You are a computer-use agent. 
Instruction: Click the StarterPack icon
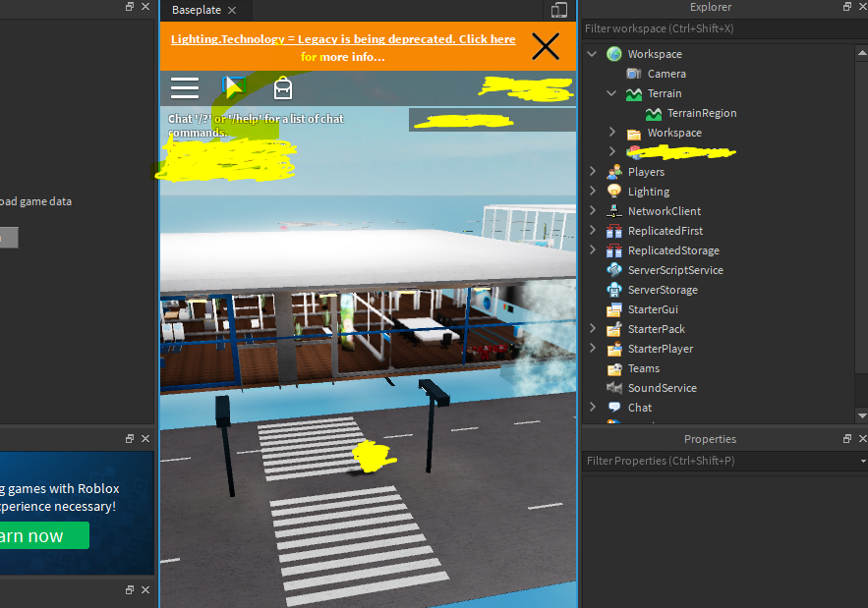[614, 329]
